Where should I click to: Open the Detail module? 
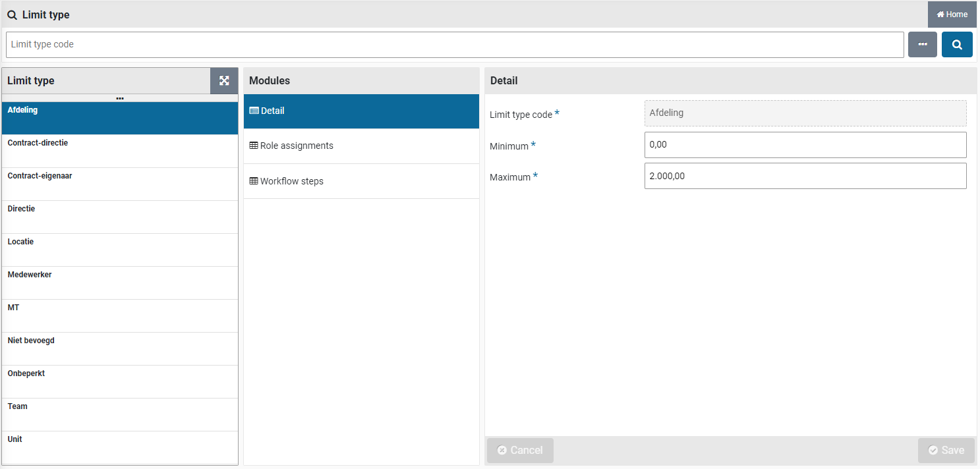[x=361, y=111]
